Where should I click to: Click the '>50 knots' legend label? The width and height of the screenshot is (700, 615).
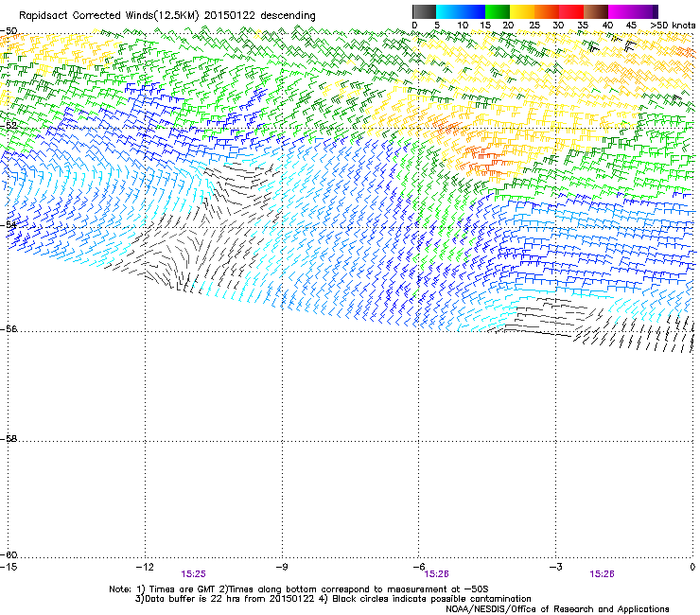(x=673, y=26)
